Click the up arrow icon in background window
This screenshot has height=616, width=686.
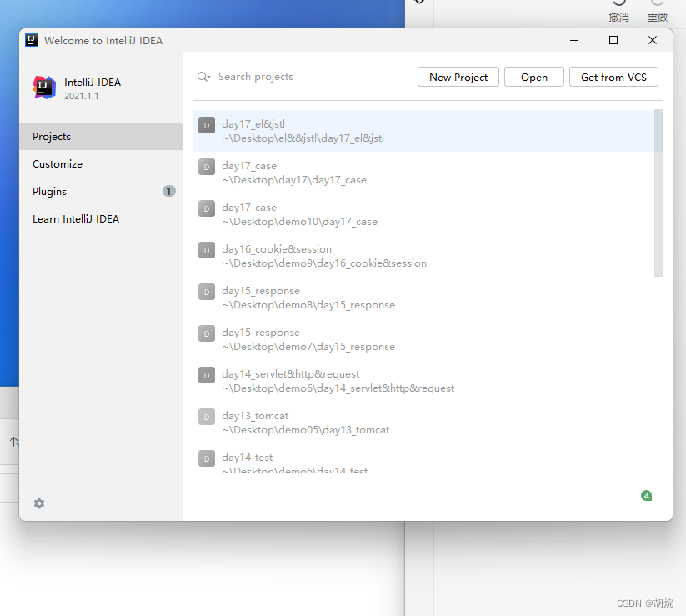[x=14, y=442]
